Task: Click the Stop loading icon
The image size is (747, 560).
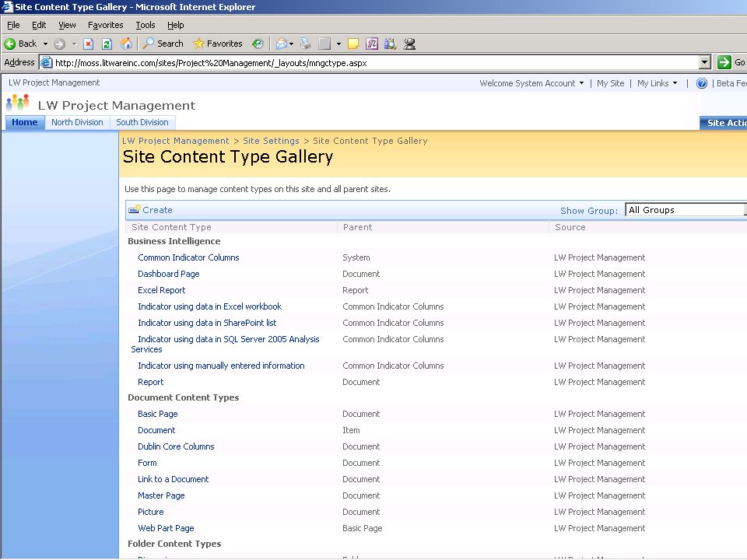Action: (x=88, y=44)
